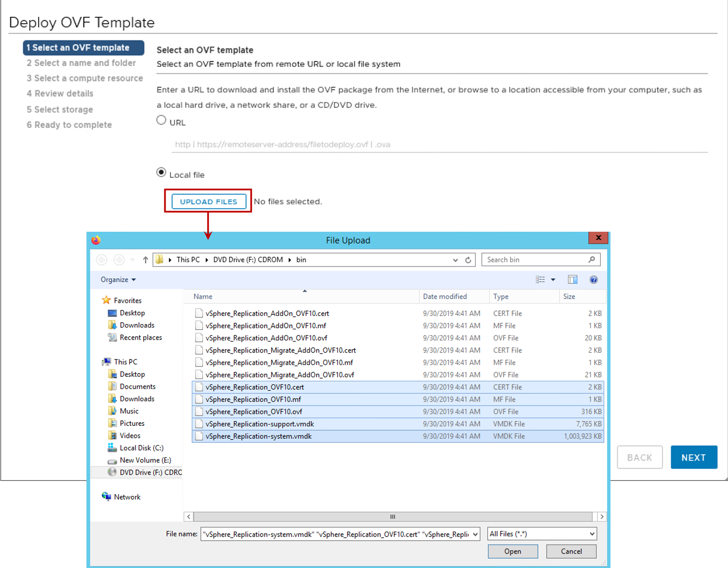Select Network in navigation pane
The height and width of the screenshot is (568, 728).
[121, 497]
